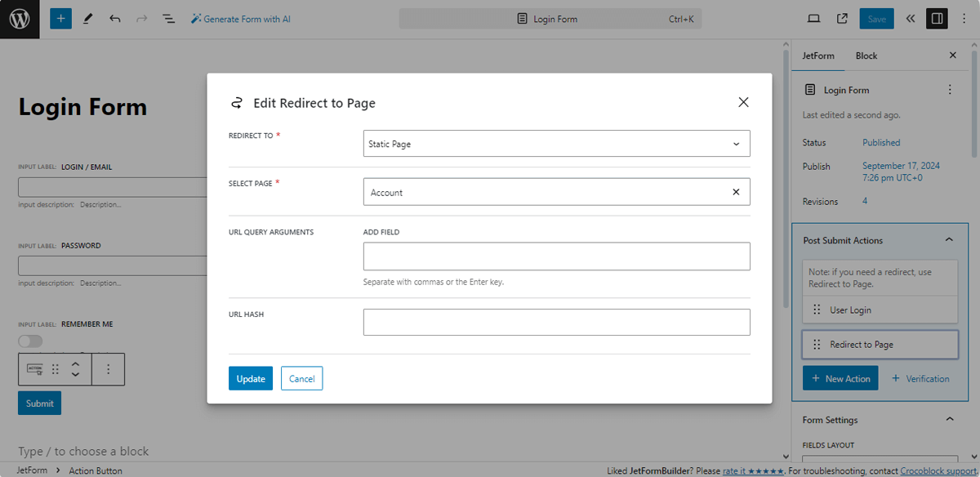The height and width of the screenshot is (477, 980).
Task: Toggle the Settings sidebar panel icon
Action: (937, 17)
